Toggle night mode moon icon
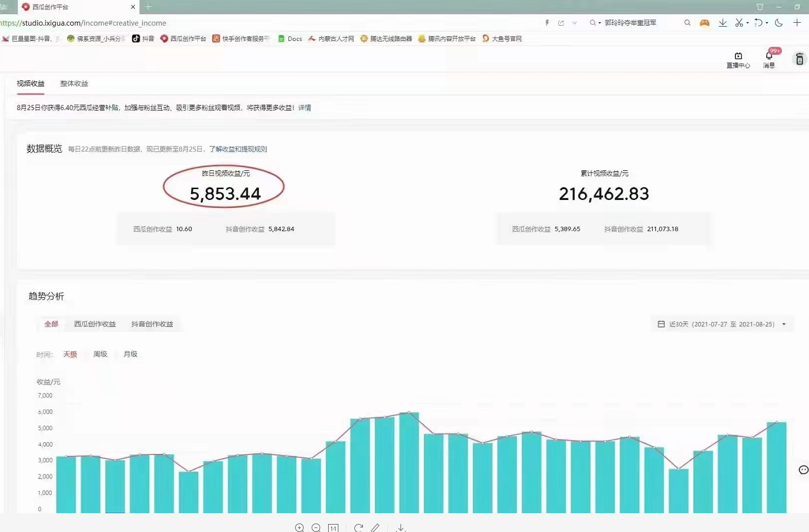The image size is (809, 532). click(779, 23)
